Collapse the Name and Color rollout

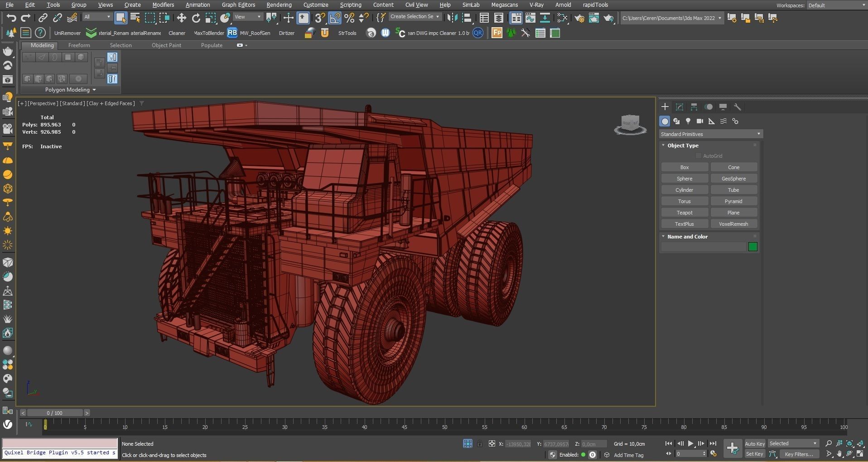[663, 237]
